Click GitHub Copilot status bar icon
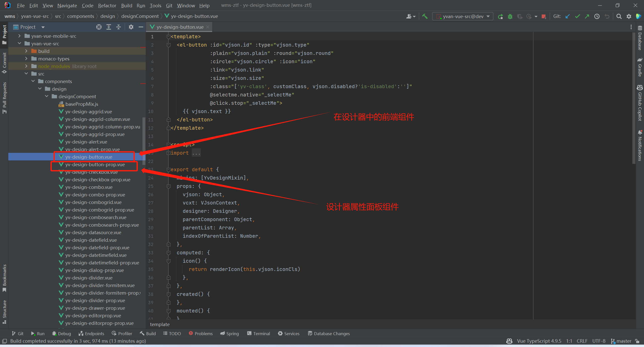 click(509, 341)
